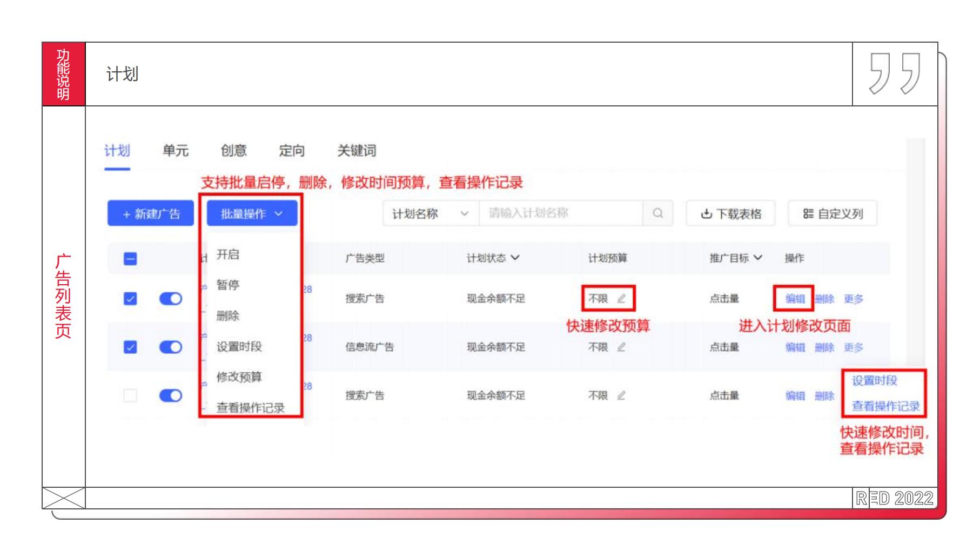Select 查看操作记录 in the 更多 popup
This screenshot has width=980, height=551.
click(886, 406)
